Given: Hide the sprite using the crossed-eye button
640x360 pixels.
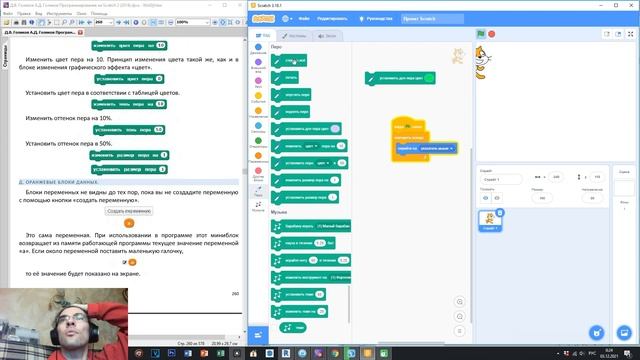Looking at the screenshot, I should tap(497, 198).
